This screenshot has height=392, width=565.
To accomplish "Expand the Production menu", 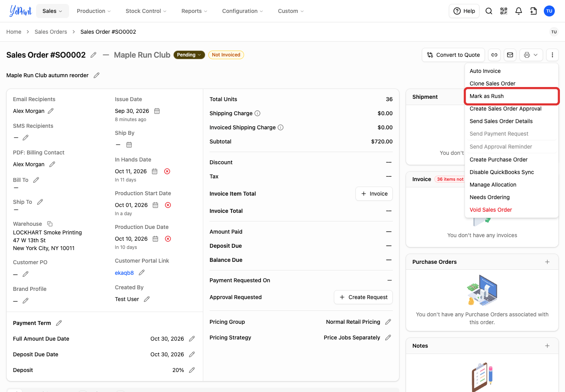I will [94, 11].
